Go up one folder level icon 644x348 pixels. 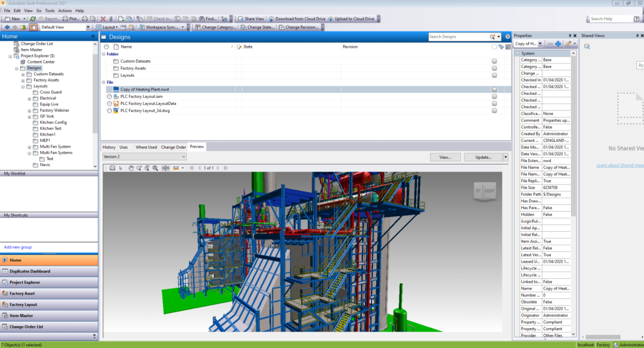coord(23,27)
